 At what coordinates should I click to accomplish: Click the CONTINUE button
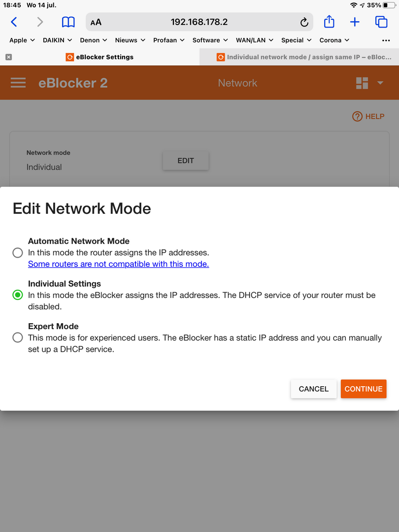point(364,389)
